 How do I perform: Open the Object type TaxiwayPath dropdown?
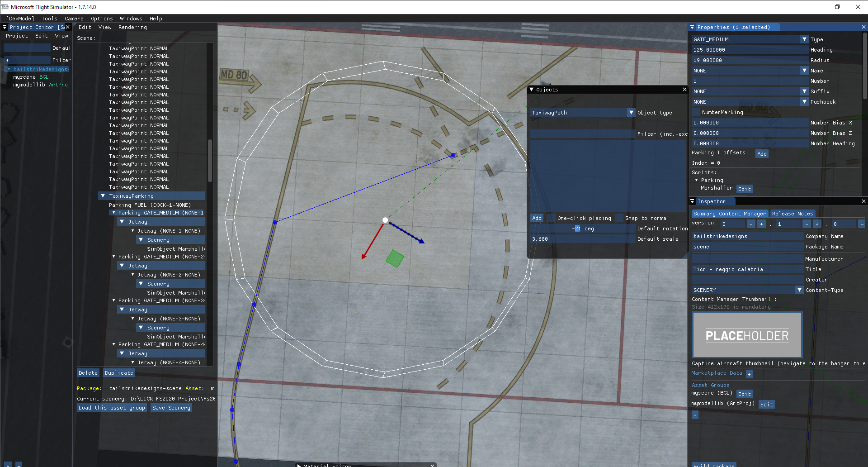pos(631,113)
